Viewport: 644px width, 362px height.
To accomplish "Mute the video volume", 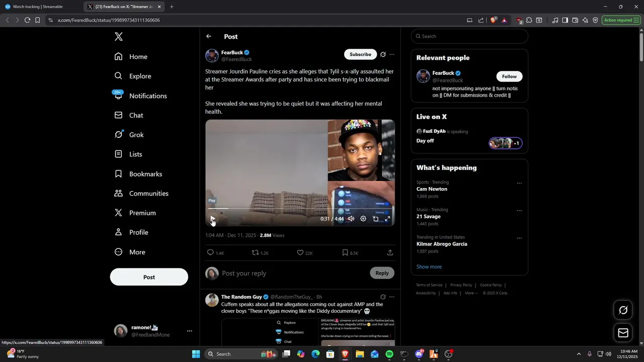I will [351, 219].
